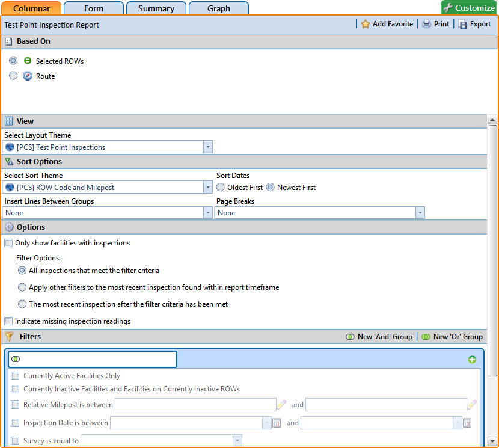Click New 'And' Group button label

[385, 337]
